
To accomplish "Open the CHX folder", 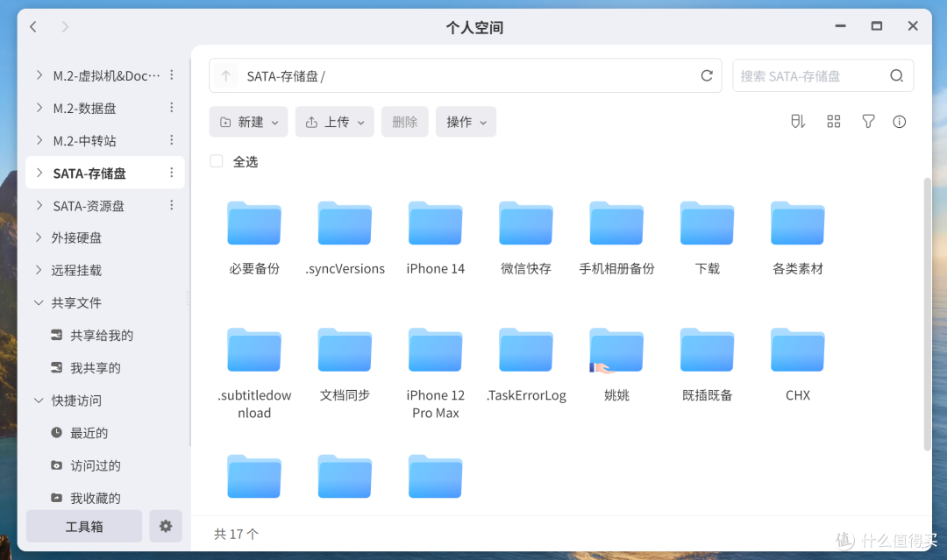I will point(797,350).
